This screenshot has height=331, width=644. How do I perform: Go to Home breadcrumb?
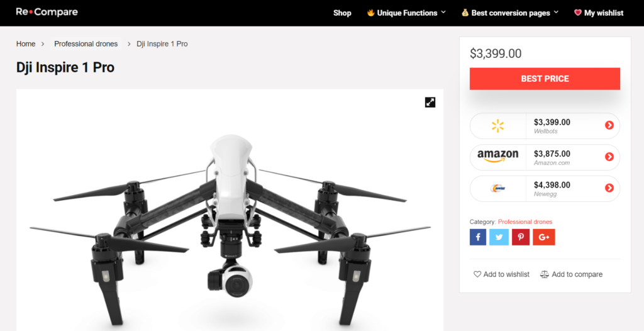tap(26, 43)
